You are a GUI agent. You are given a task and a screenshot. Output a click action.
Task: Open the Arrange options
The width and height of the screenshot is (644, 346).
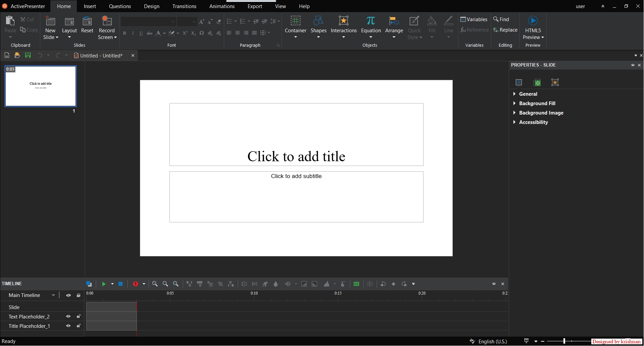(x=394, y=27)
